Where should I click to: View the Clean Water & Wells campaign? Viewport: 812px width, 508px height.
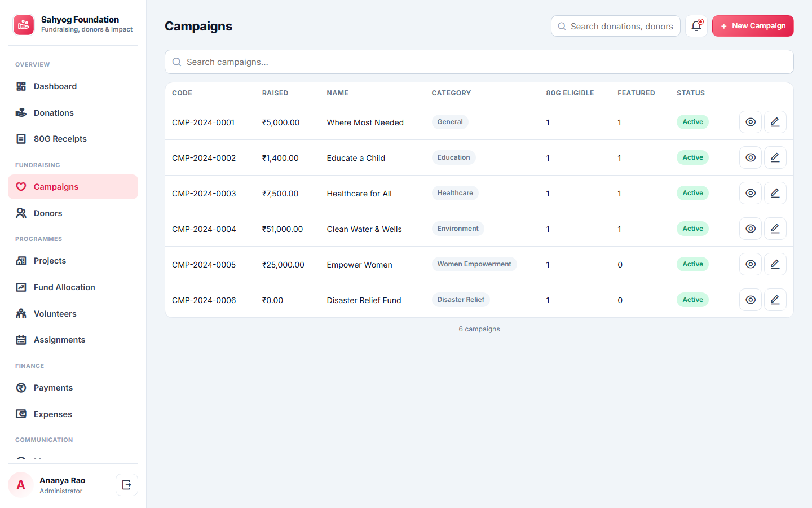[x=751, y=229]
